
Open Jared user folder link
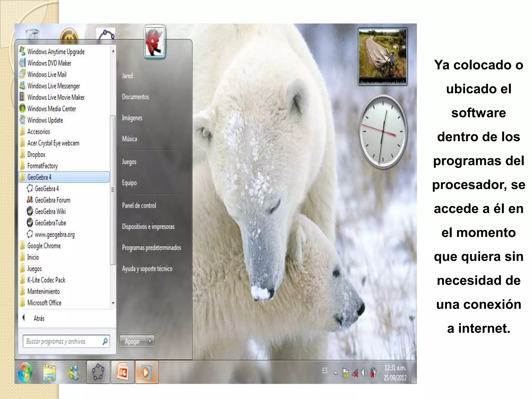pos(127,76)
